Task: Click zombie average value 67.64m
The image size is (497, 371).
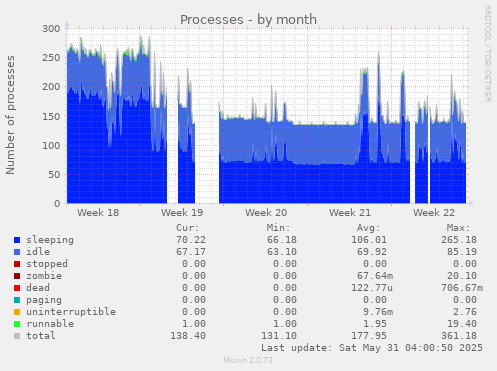Action: click(x=375, y=276)
